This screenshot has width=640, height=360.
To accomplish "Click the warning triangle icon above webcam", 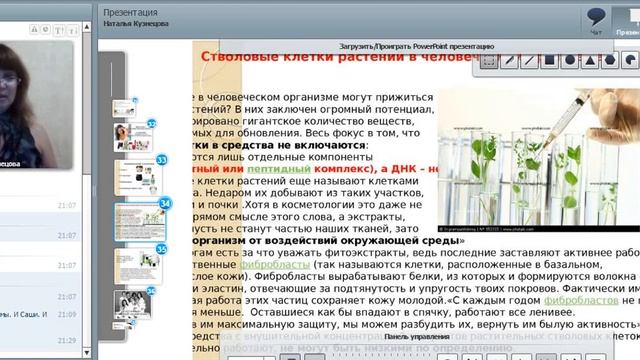I will click(34, 29).
